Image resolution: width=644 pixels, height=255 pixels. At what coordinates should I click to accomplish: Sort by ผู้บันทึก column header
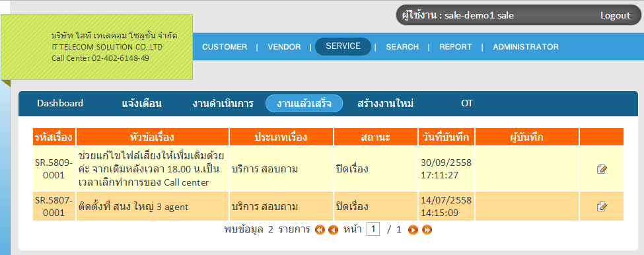click(x=527, y=137)
